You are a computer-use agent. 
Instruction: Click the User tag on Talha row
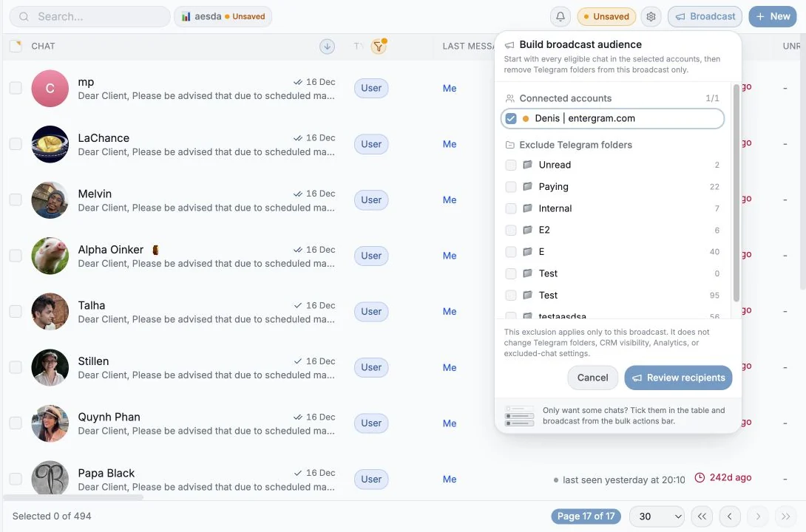point(371,312)
